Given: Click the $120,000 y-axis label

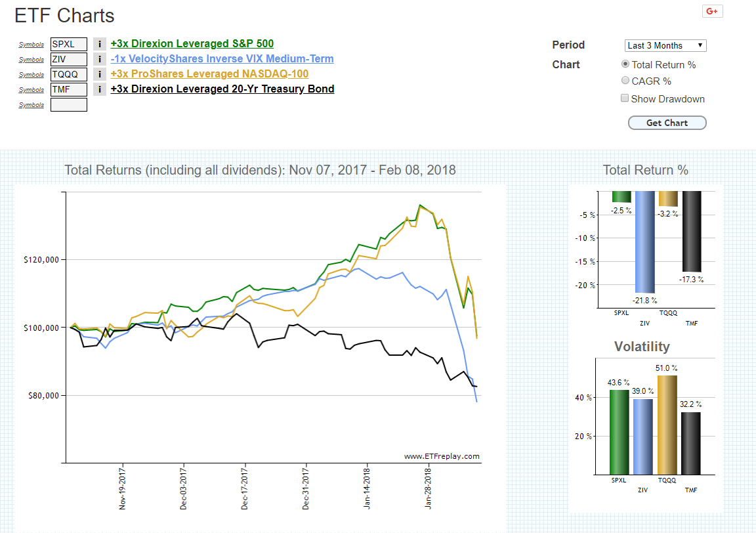Looking at the screenshot, I should pos(41,260).
